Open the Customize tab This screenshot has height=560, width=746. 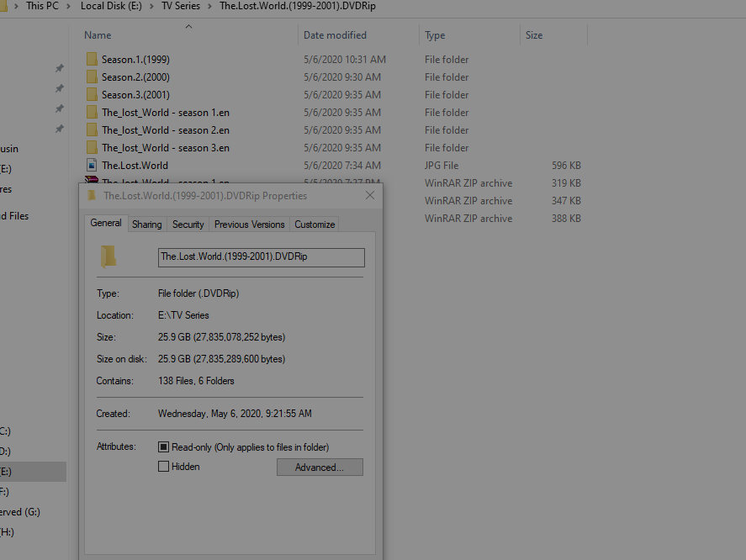315,225
